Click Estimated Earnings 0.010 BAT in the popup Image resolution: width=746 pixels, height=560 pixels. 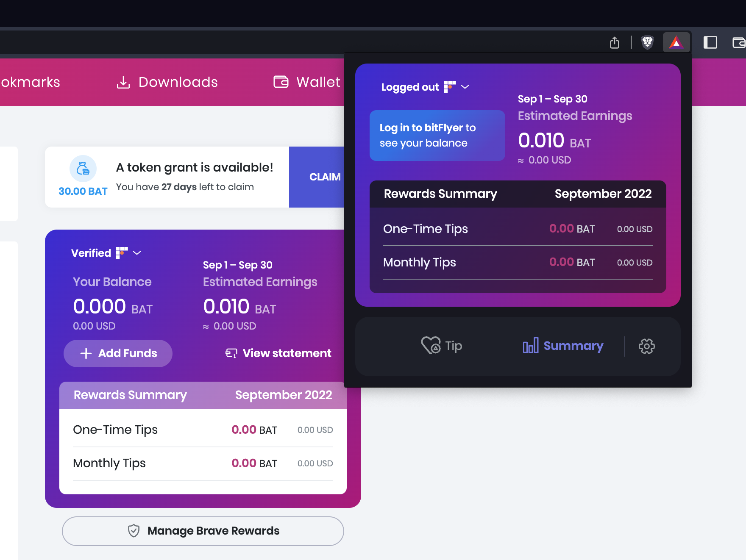[554, 141]
